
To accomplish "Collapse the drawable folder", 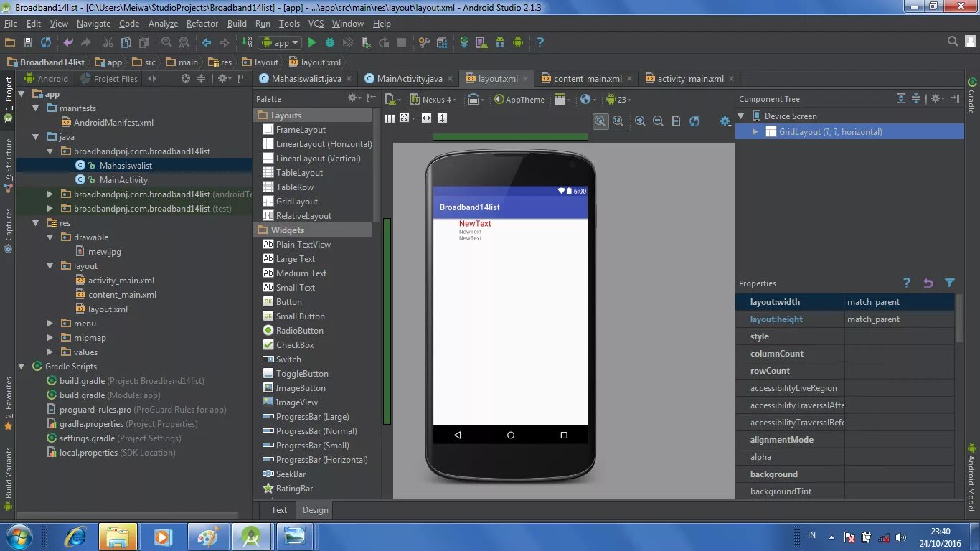I will pos(50,237).
